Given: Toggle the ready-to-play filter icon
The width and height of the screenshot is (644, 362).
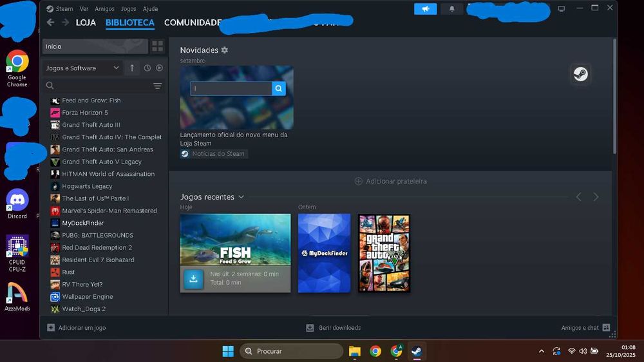Looking at the screenshot, I should [x=159, y=68].
